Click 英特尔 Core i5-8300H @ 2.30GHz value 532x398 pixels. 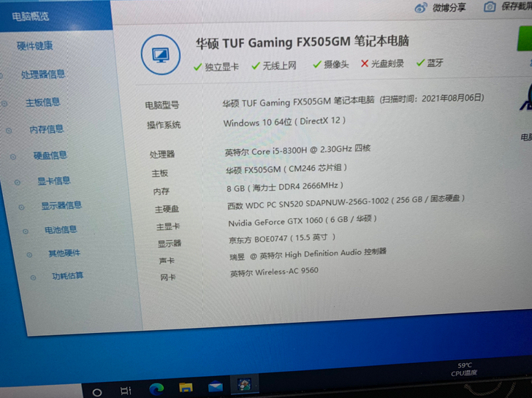[x=297, y=150]
